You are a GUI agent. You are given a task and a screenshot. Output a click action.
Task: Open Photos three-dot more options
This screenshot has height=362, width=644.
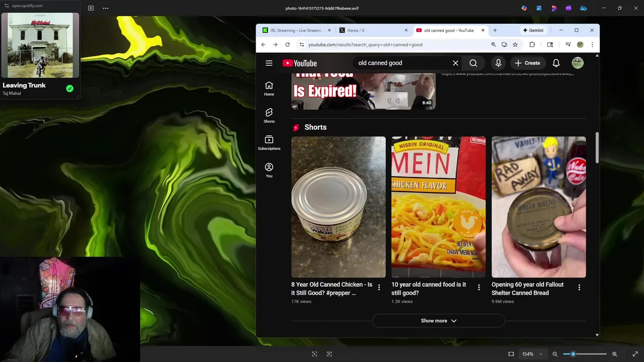(x=106, y=8)
